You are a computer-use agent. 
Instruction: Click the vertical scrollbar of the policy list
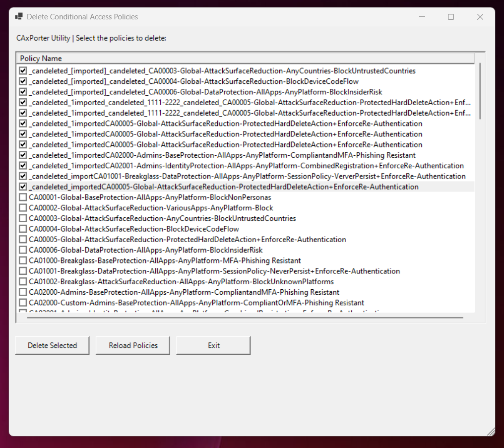[x=480, y=92]
